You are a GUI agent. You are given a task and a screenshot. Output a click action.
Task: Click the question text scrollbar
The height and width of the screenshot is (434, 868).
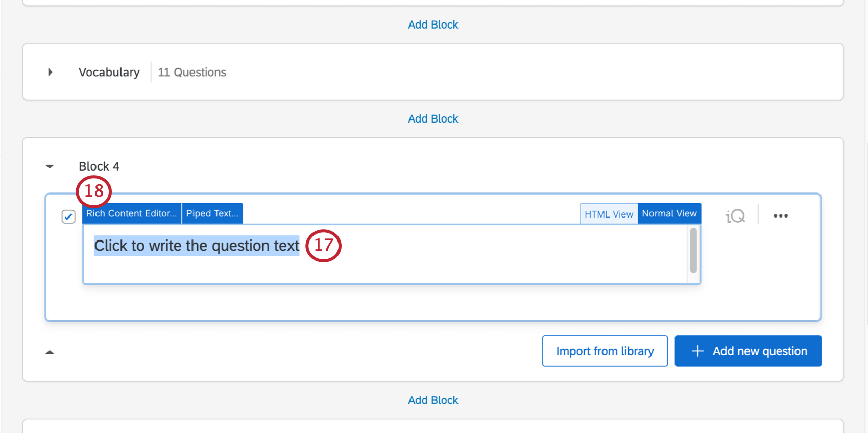[693, 251]
